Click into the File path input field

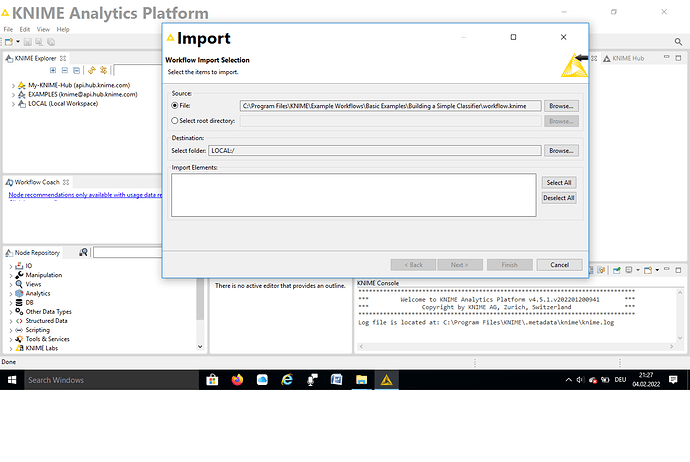[x=390, y=106]
